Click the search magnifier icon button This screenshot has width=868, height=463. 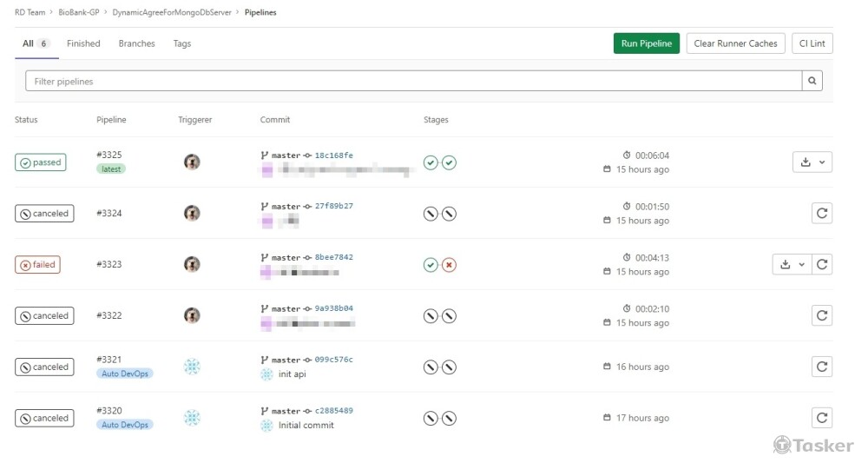(812, 81)
